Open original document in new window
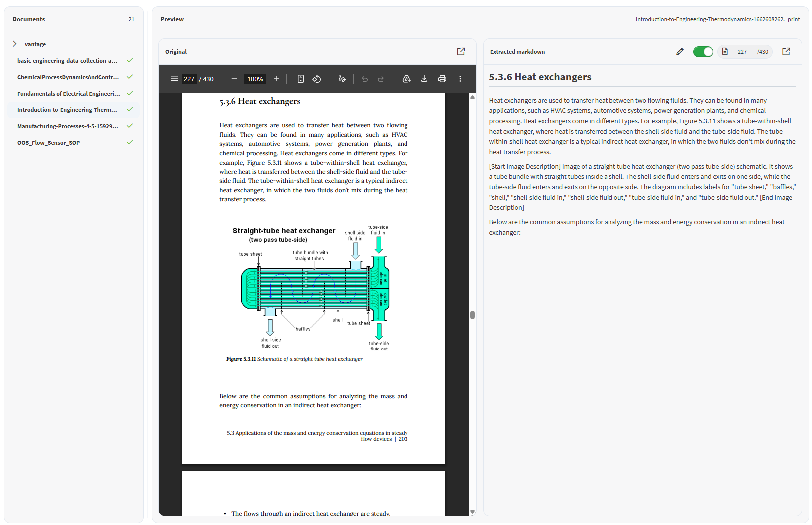812x525 pixels. pos(461,52)
